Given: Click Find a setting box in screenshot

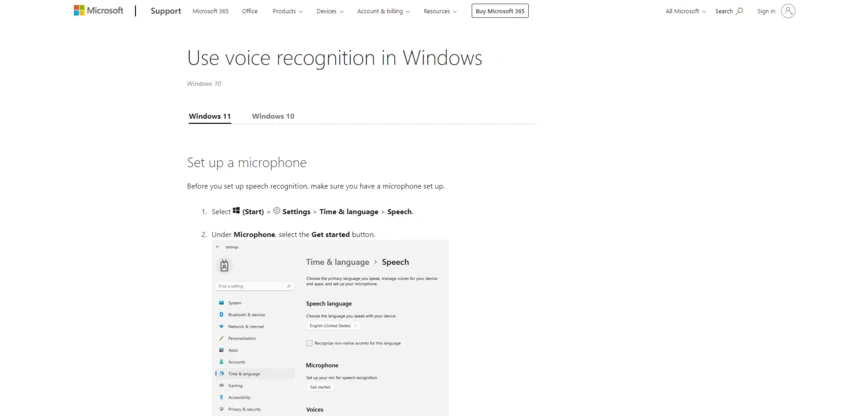Looking at the screenshot, I should [255, 287].
